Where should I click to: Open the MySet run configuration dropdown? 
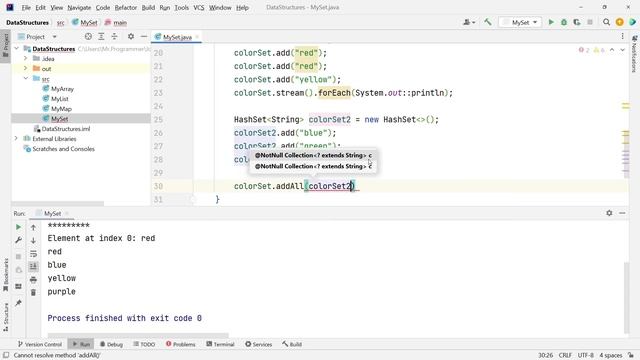pos(520,22)
